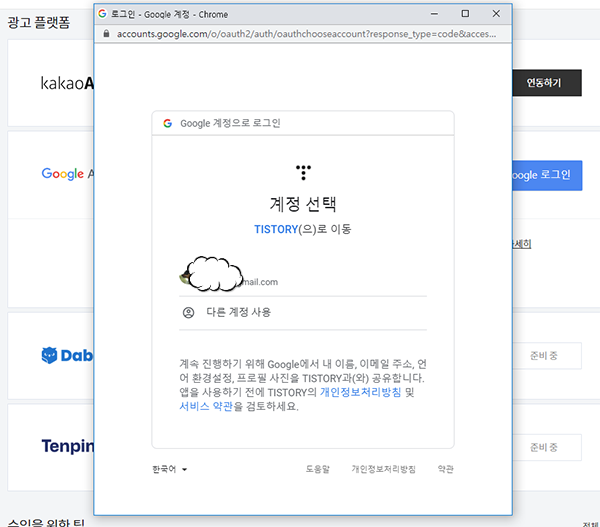600x527 pixels.
Task: Click the lock icon in address bar
Action: (x=107, y=34)
